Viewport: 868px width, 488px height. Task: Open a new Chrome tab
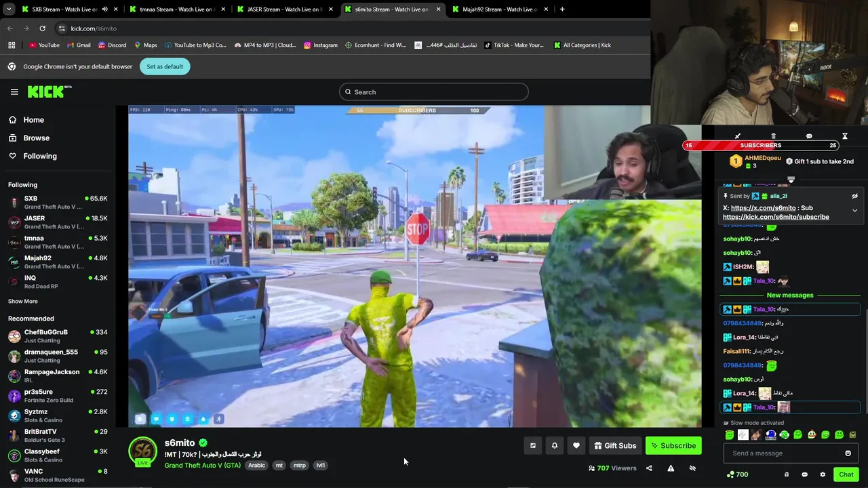tap(562, 9)
